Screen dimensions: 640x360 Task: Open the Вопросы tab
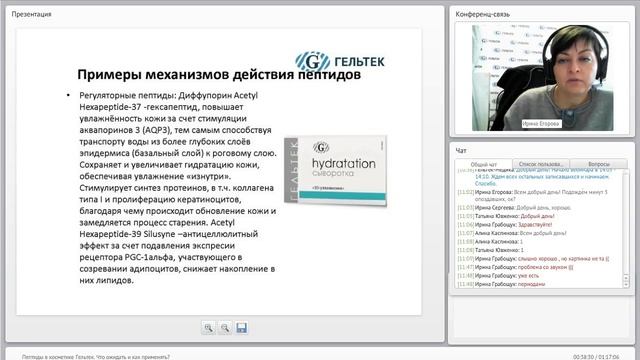point(598,164)
